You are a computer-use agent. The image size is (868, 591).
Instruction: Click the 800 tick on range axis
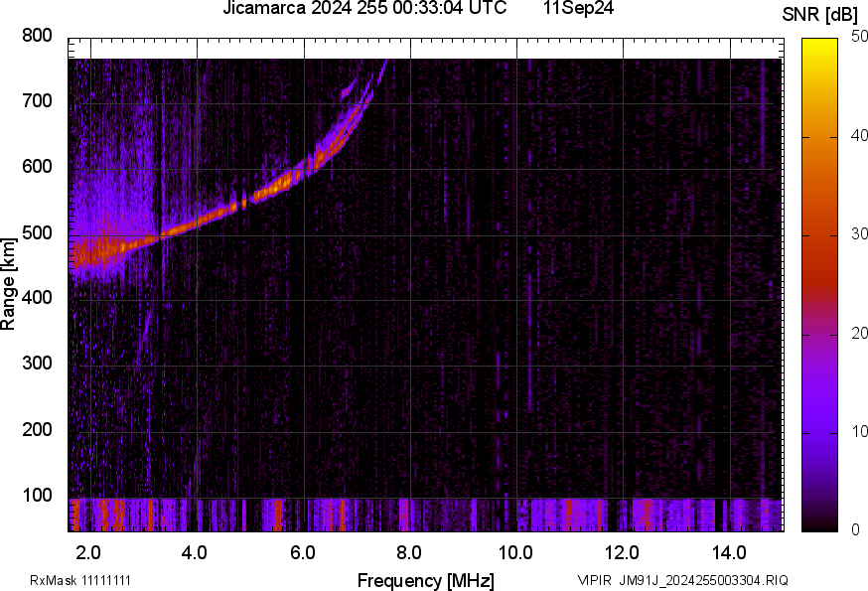36,36
